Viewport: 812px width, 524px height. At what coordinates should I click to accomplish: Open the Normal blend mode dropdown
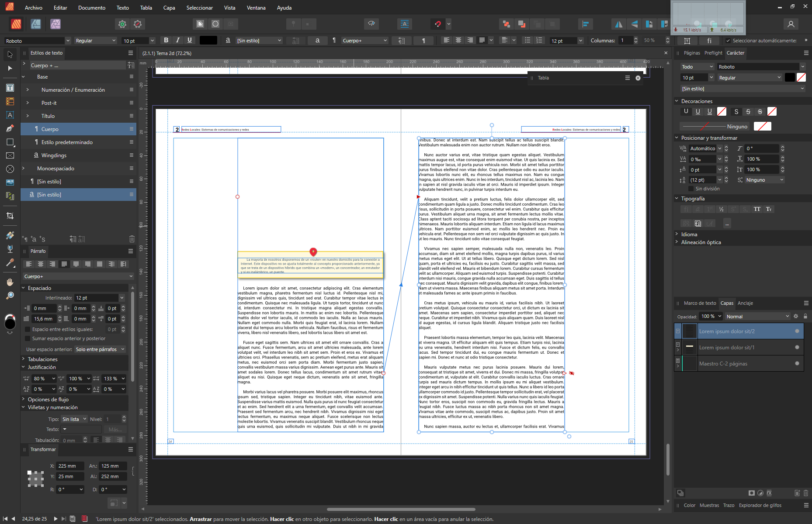(x=758, y=317)
